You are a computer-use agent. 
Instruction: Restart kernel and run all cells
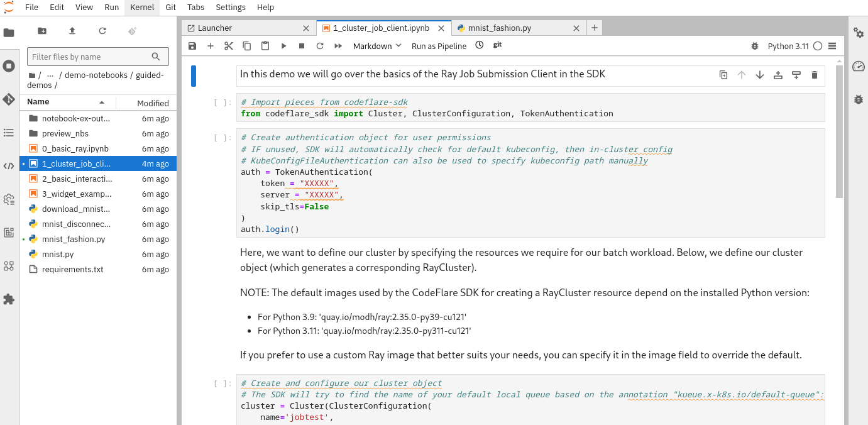point(338,46)
